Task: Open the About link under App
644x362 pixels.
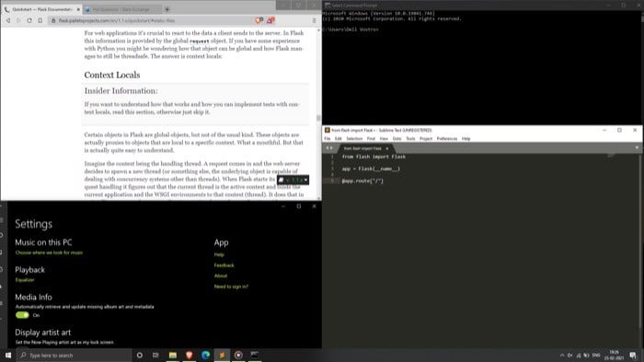Action: coord(221,275)
